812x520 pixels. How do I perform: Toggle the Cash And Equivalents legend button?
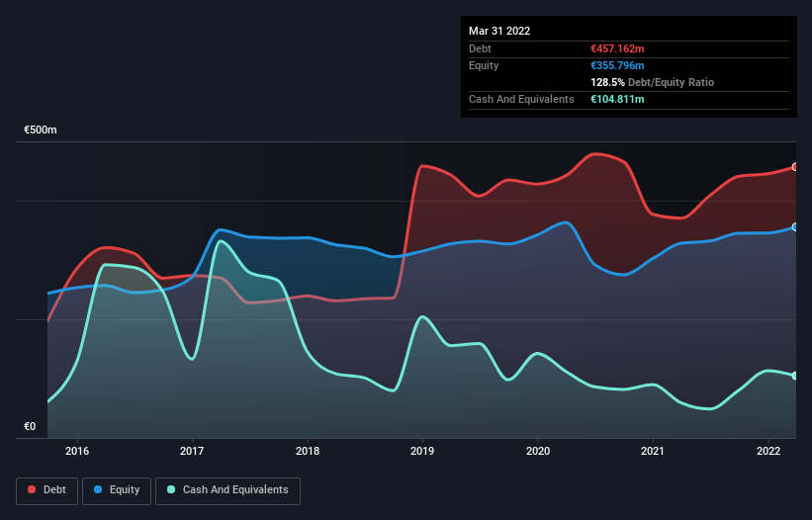tap(227, 490)
